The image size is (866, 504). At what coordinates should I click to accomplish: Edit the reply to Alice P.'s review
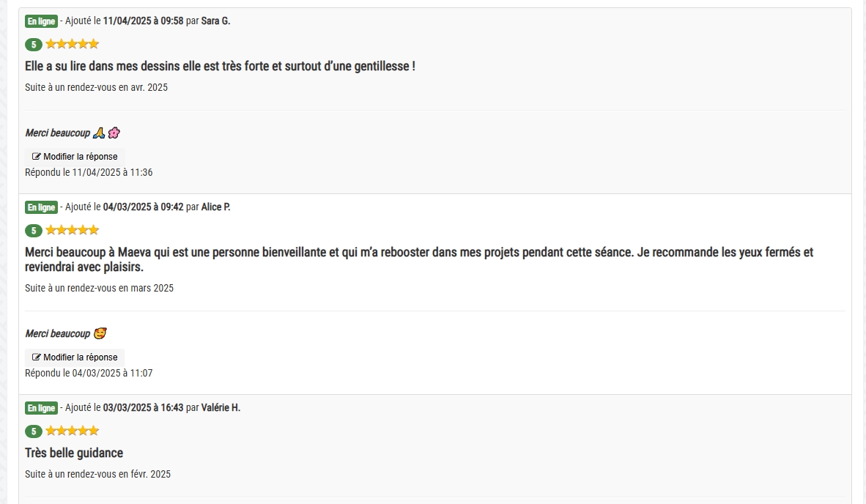[x=75, y=357]
